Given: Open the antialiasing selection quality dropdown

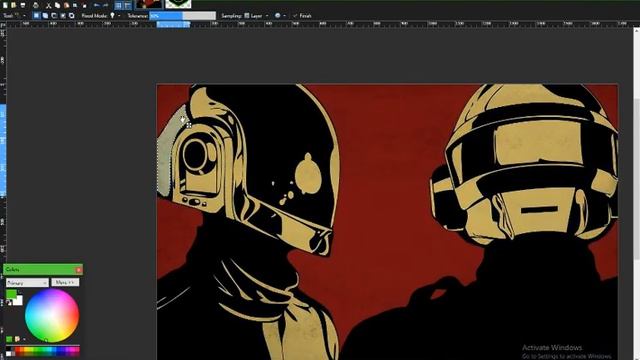Looking at the screenshot, I should point(280,16).
